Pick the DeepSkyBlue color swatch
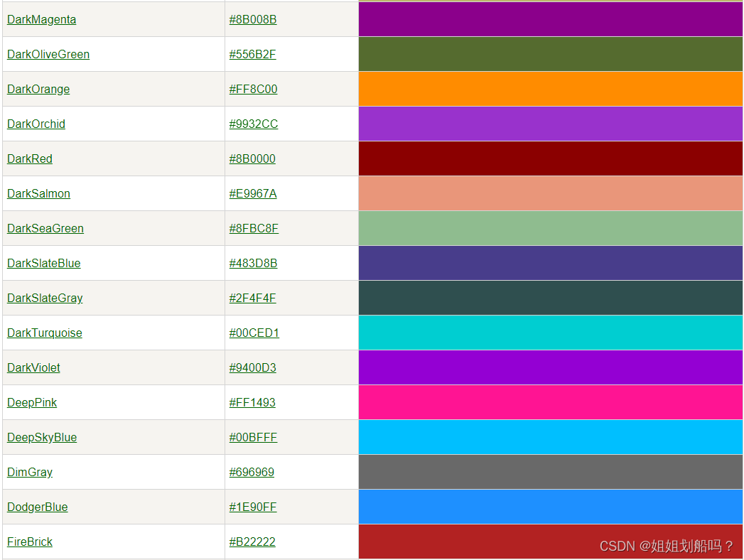The image size is (744, 560). [551, 438]
